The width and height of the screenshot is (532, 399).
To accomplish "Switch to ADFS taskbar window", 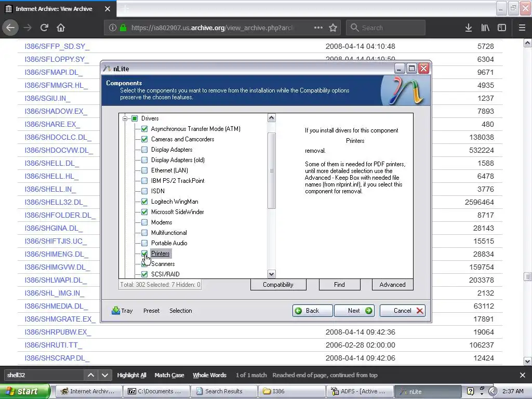I will (360, 391).
